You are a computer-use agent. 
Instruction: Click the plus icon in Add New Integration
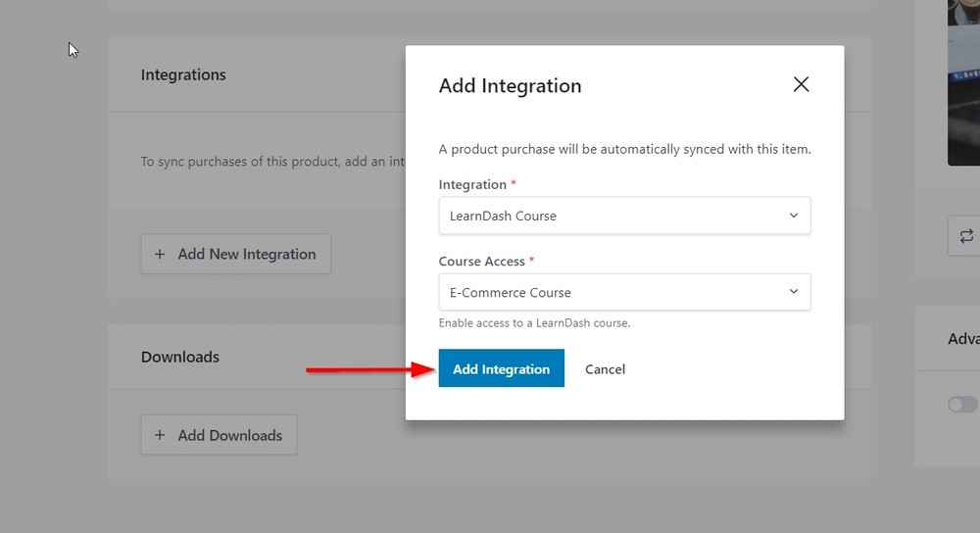(160, 255)
